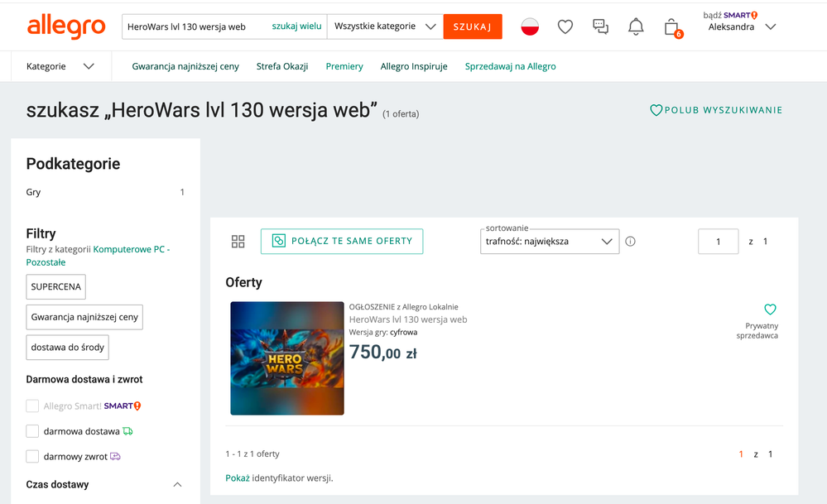This screenshot has width=827, height=504.
Task: Collapse the Czas dostawy section
Action: (x=177, y=485)
